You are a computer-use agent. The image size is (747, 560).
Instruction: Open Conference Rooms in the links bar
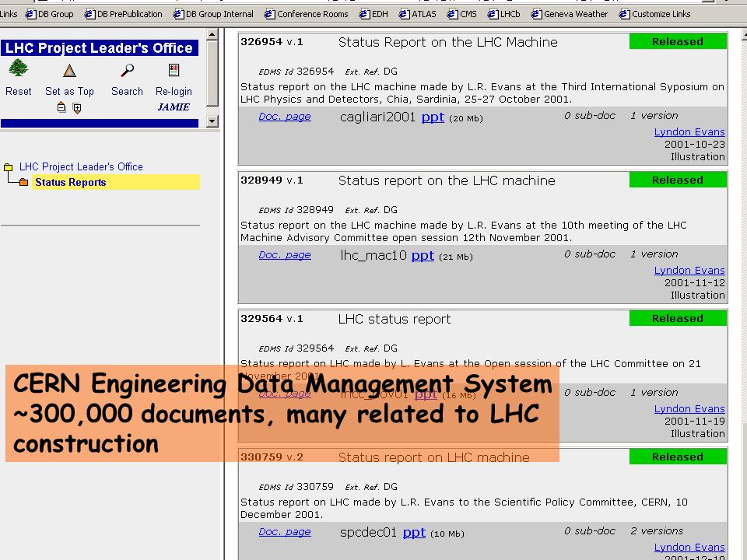click(x=313, y=14)
